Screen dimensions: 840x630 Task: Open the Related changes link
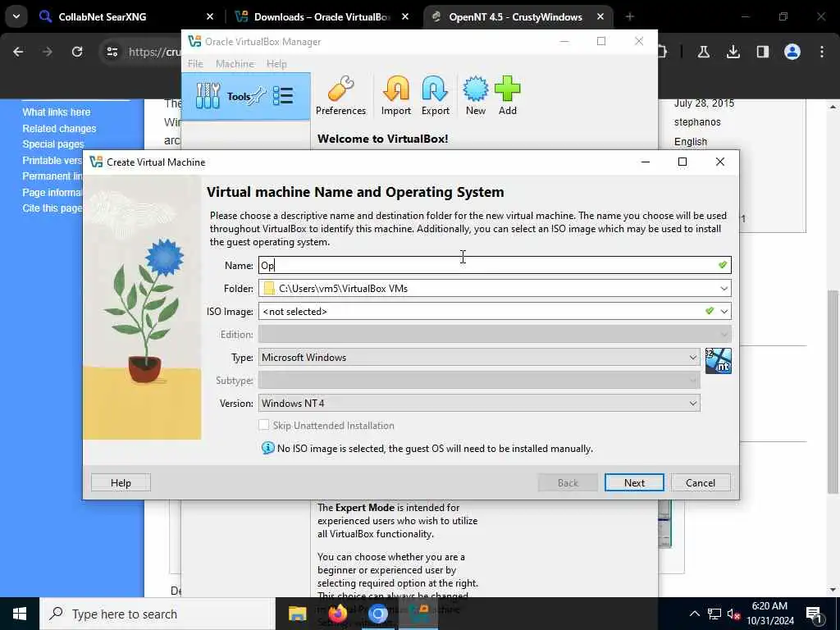(x=59, y=129)
